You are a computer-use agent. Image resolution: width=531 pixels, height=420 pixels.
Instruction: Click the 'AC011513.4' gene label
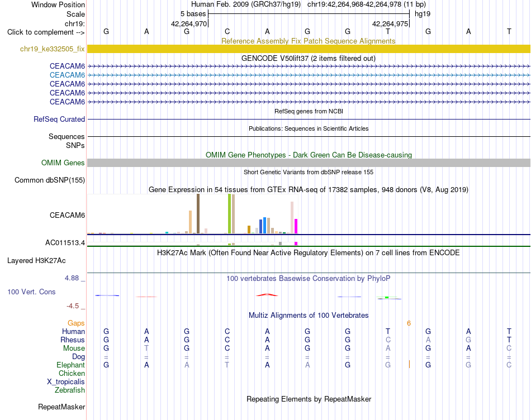point(65,242)
